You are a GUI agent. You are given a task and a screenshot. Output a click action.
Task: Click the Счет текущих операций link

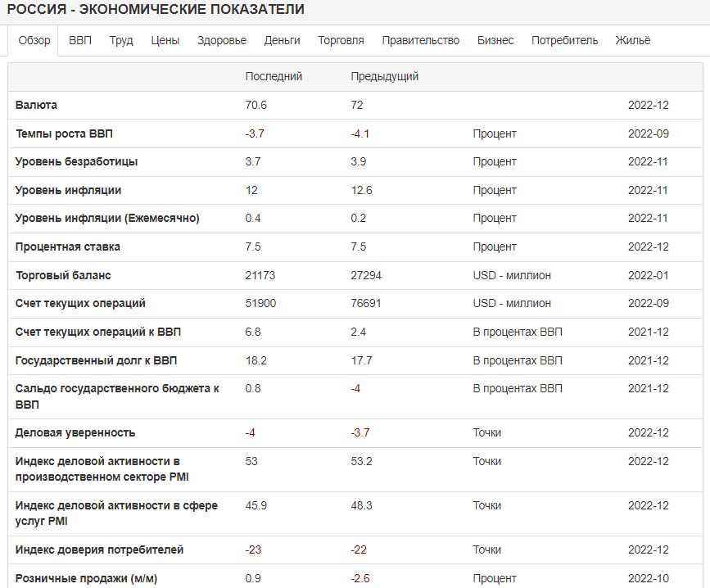click(80, 304)
